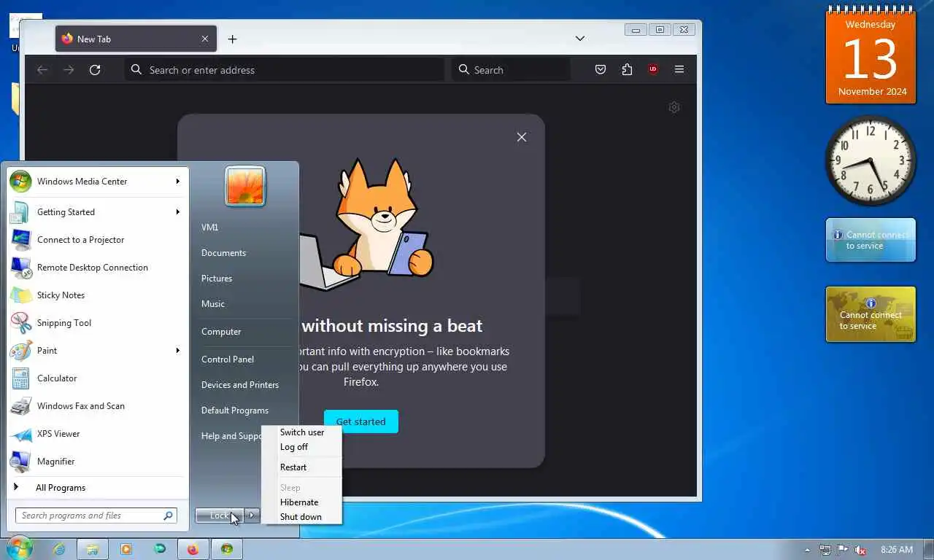Expand the Getting Started submenu arrow

[x=177, y=212]
